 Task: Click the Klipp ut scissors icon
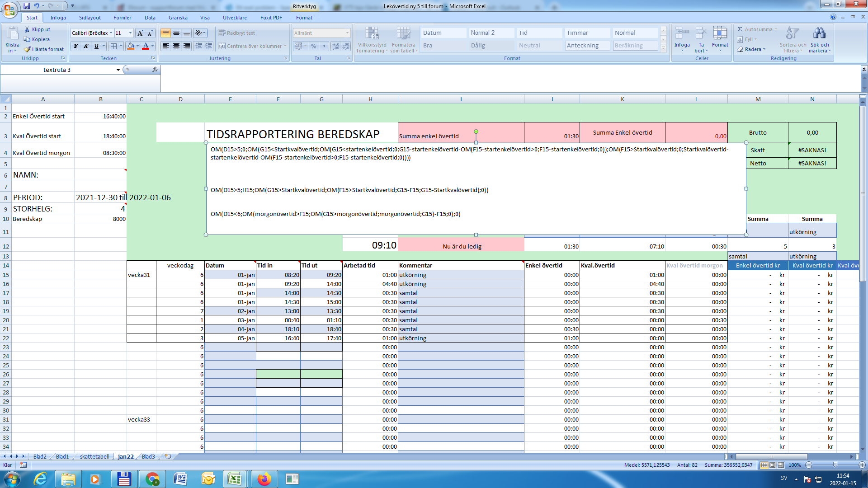pyautogui.click(x=27, y=29)
